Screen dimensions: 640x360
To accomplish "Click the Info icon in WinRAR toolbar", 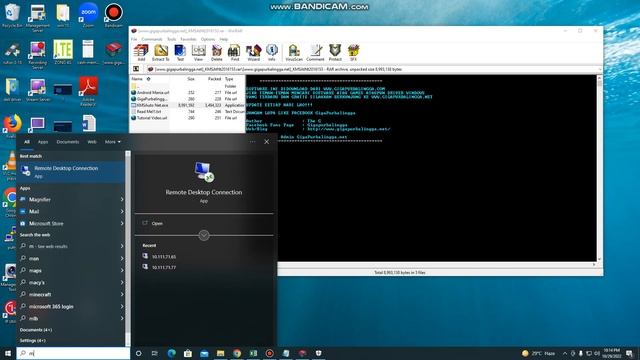I will tap(272, 53).
